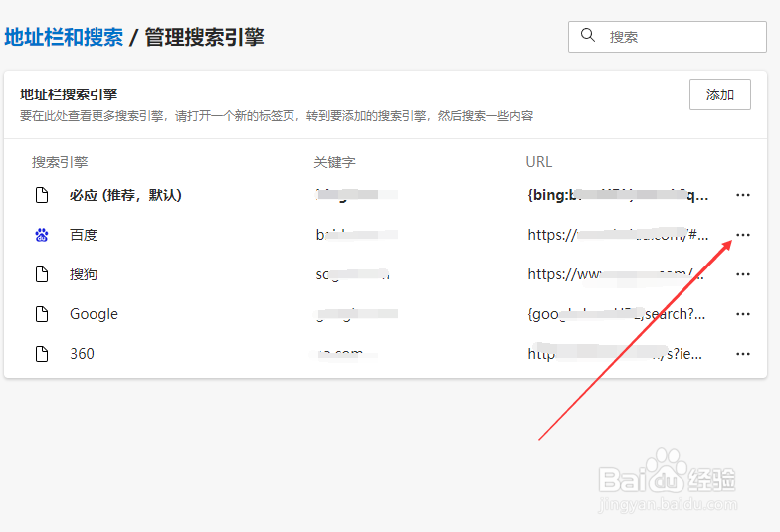
Task: Open more options for 360 row
Action: coord(742,354)
